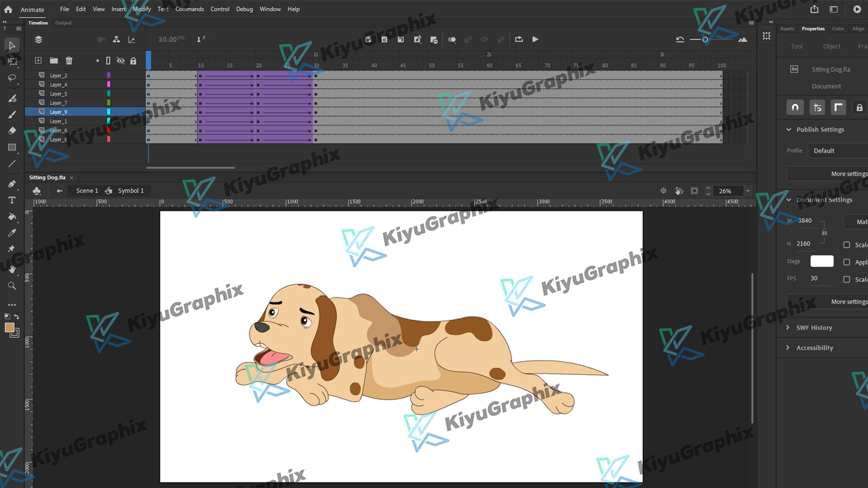
Task: Open the File menu
Action: [64, 9]
